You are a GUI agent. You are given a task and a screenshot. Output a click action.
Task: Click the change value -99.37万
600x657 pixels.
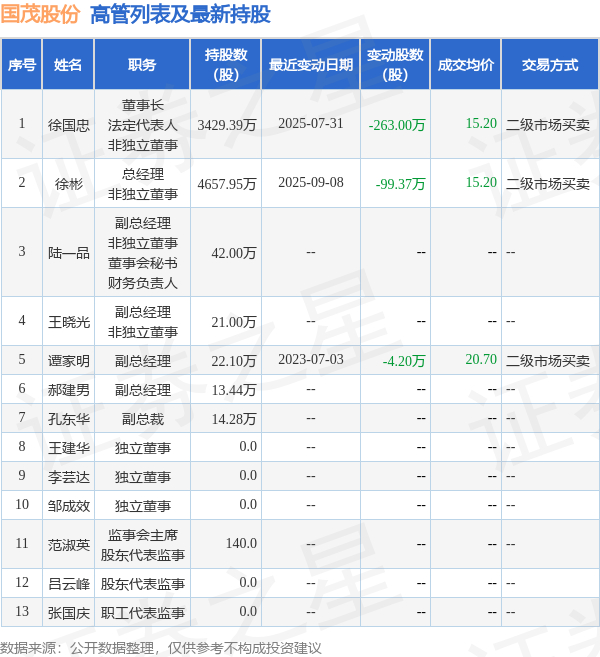click(x=400, y=184)
